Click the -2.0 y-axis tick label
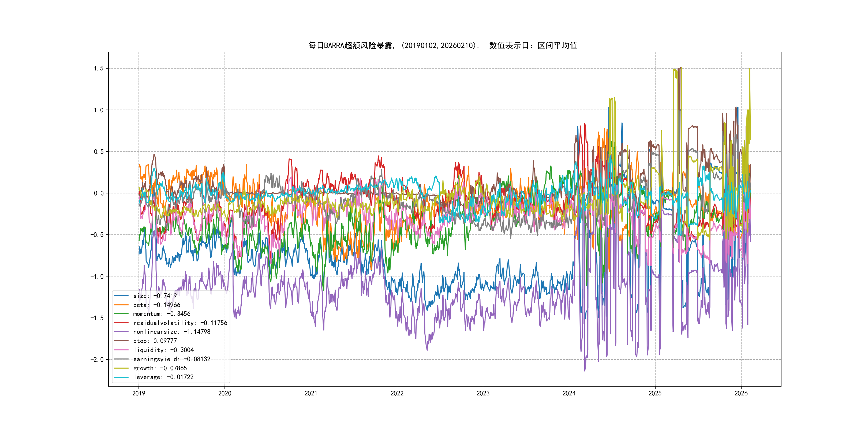The image size is (868, 434). (97, 360)
